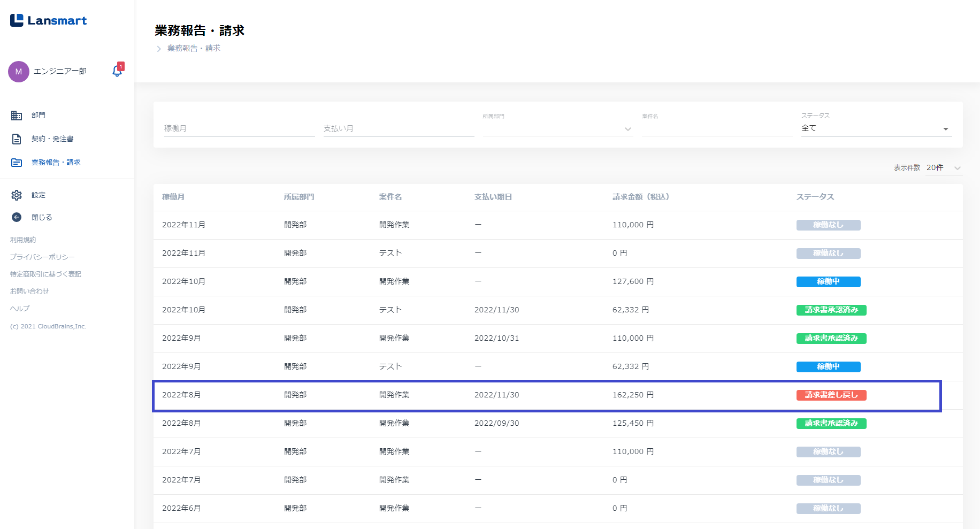
Task: Open the ステータス filter dropdown
Action: coord(876,128)
